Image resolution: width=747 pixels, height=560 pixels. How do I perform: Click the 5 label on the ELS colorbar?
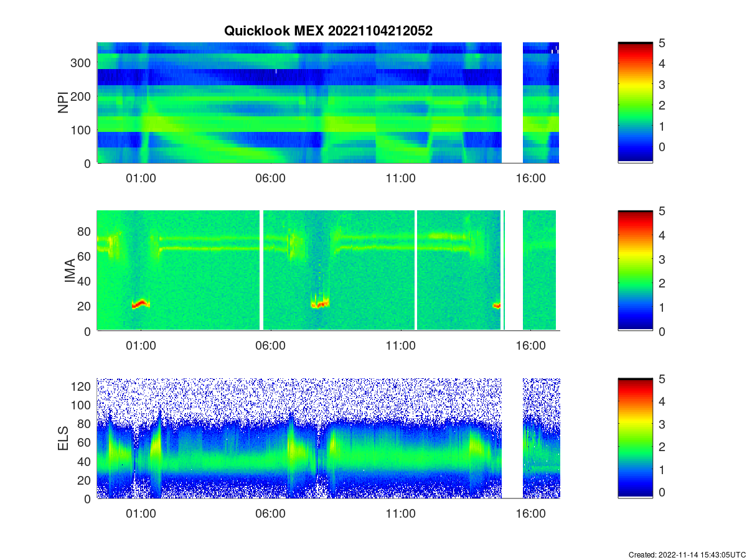click(662, 379)
